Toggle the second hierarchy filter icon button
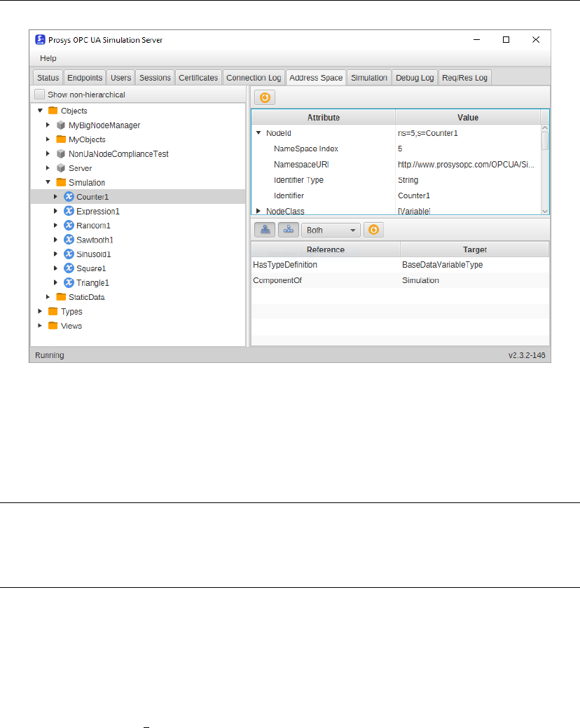The height and width of the screenshot is (728, 580). (x=288, y=230)
